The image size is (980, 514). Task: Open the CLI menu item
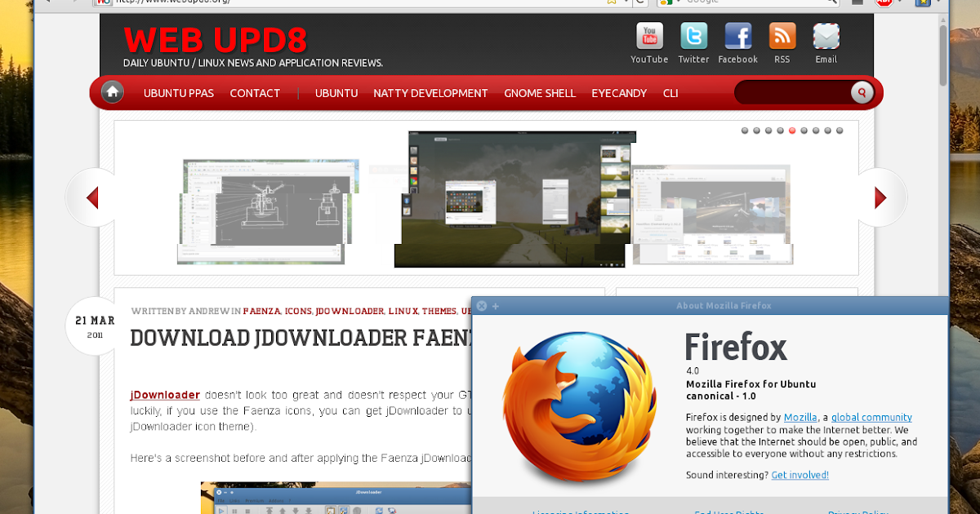670,93
